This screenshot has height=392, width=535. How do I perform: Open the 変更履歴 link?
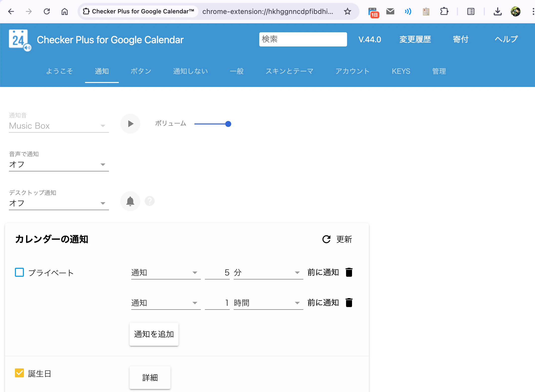click(415, 39)
